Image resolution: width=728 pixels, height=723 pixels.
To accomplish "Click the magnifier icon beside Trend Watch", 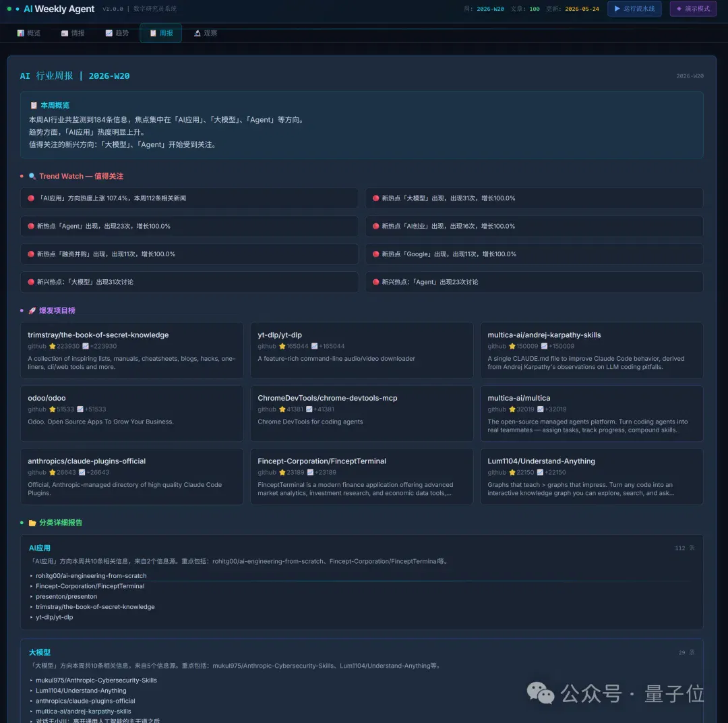I will click(32, 176).
